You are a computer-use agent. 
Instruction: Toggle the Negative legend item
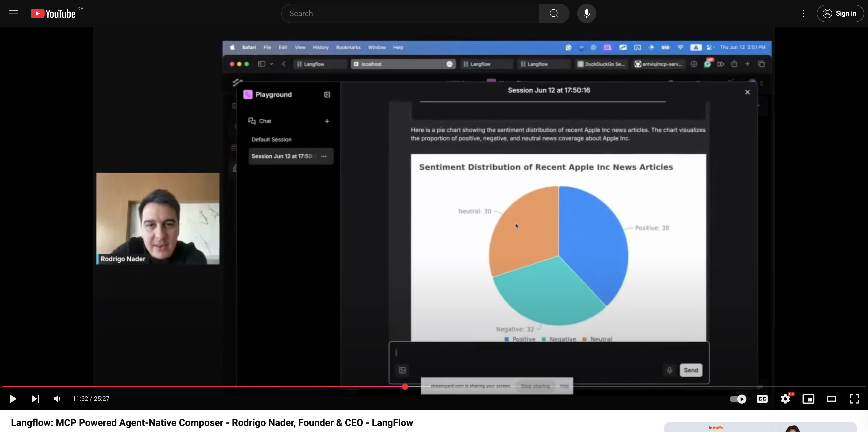(x=559, y=339)
